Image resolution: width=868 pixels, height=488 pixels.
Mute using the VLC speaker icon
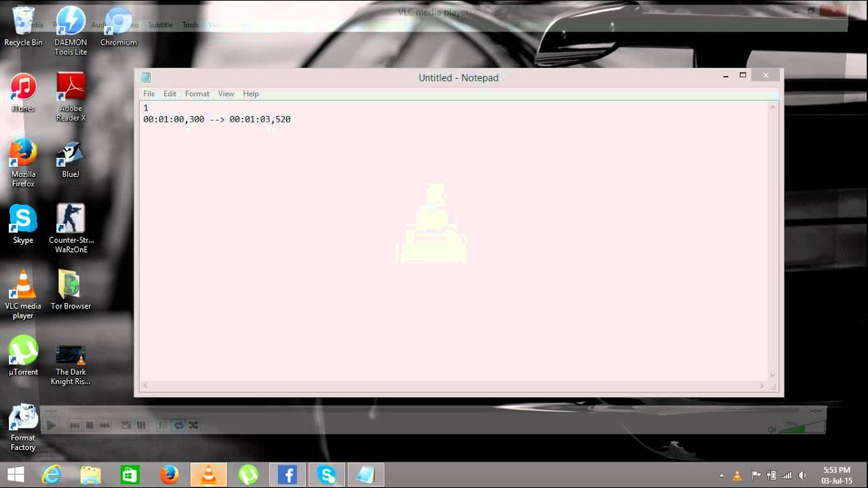pyautogui.click(x=772, y=429)
